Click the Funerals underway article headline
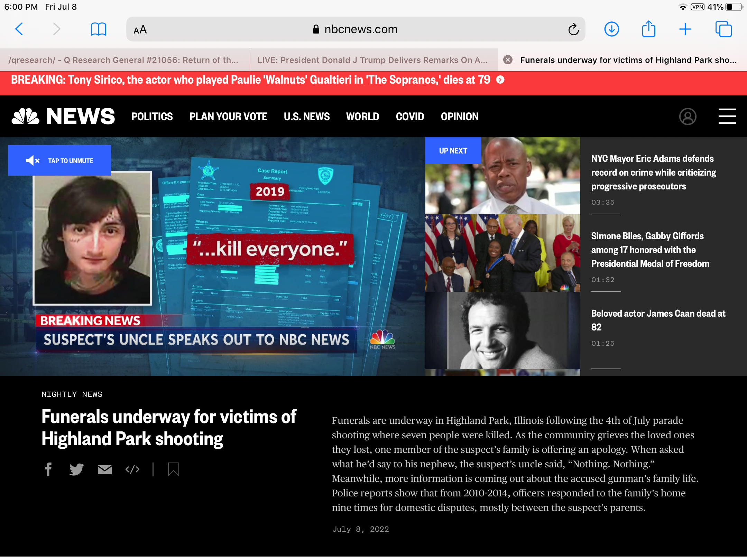747x560 pixels. [x=169, y=428]
